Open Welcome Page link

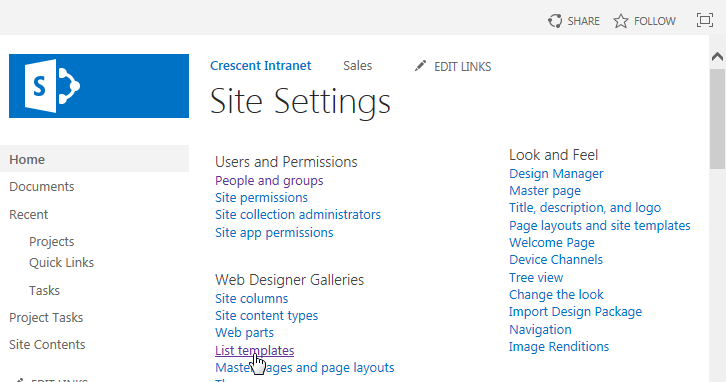point(552,243)
